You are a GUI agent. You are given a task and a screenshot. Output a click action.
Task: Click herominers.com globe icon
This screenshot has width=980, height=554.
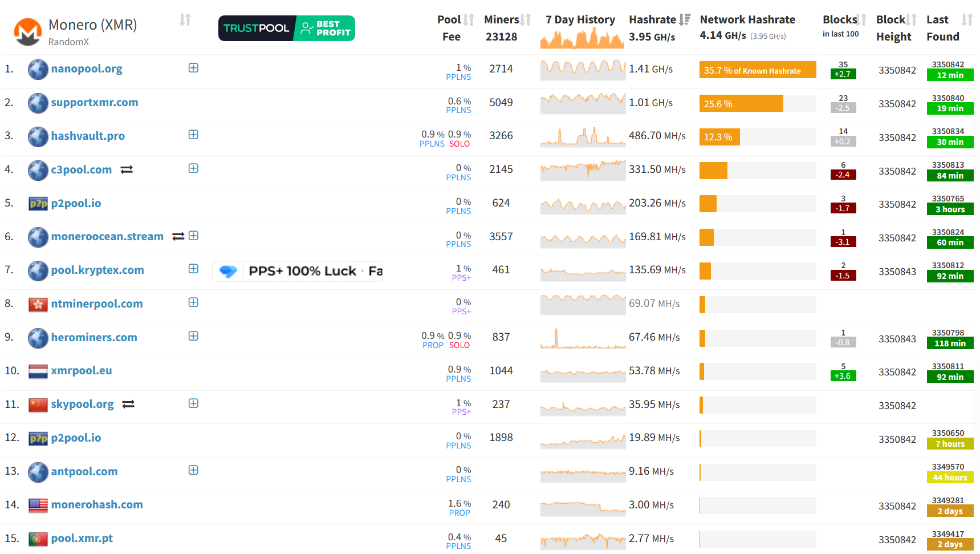click(x=38, y=338)
